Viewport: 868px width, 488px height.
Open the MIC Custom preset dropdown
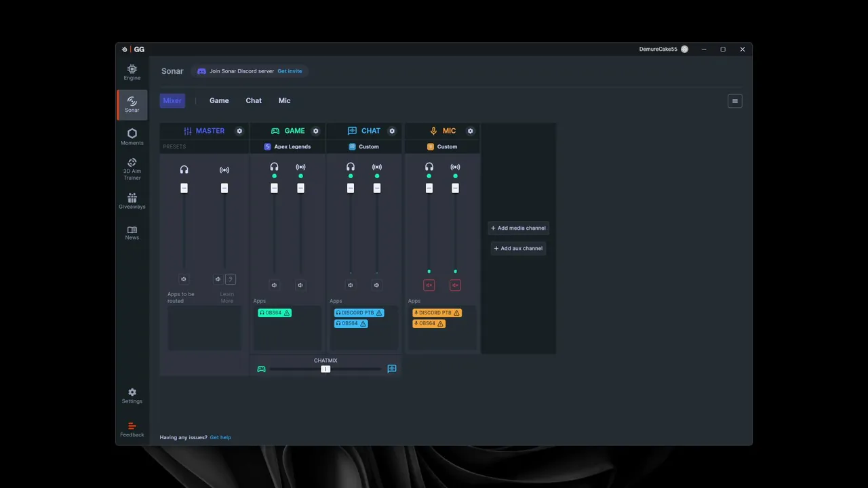442,146
